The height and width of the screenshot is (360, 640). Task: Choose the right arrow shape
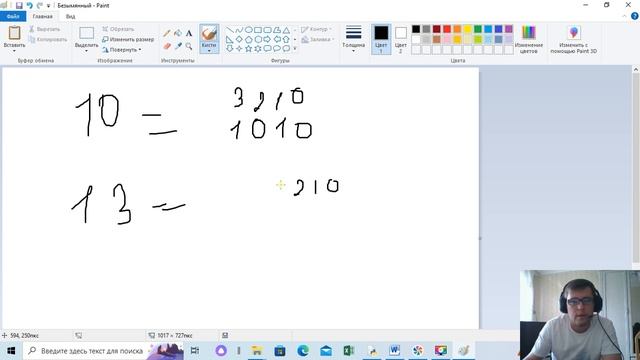coord(267,39)
